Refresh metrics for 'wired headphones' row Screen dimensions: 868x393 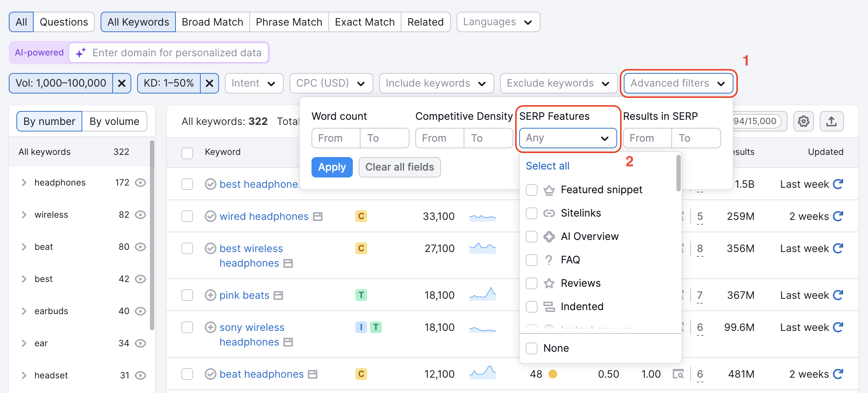point(838,216)
